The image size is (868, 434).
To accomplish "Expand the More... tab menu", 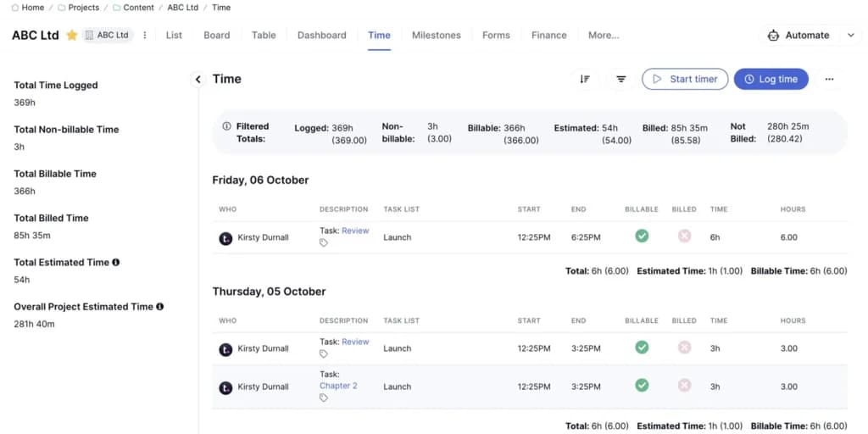I will 604,36.
